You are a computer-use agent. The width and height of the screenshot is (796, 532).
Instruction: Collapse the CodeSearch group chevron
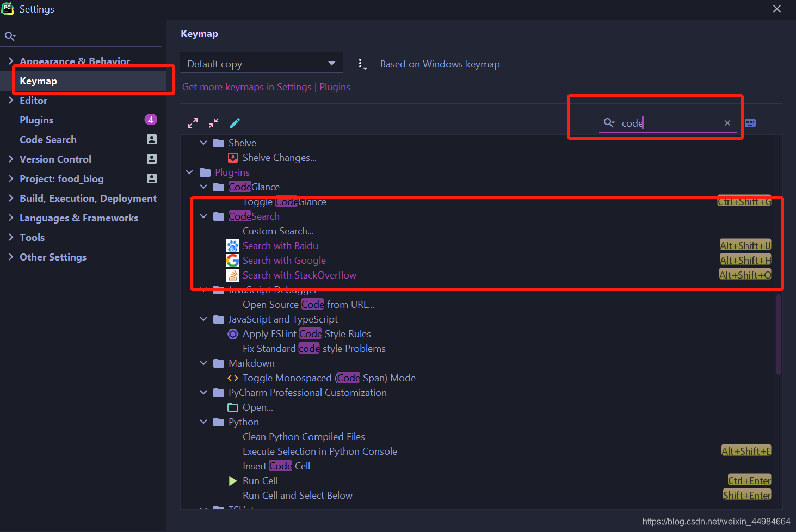pos(203,216)
